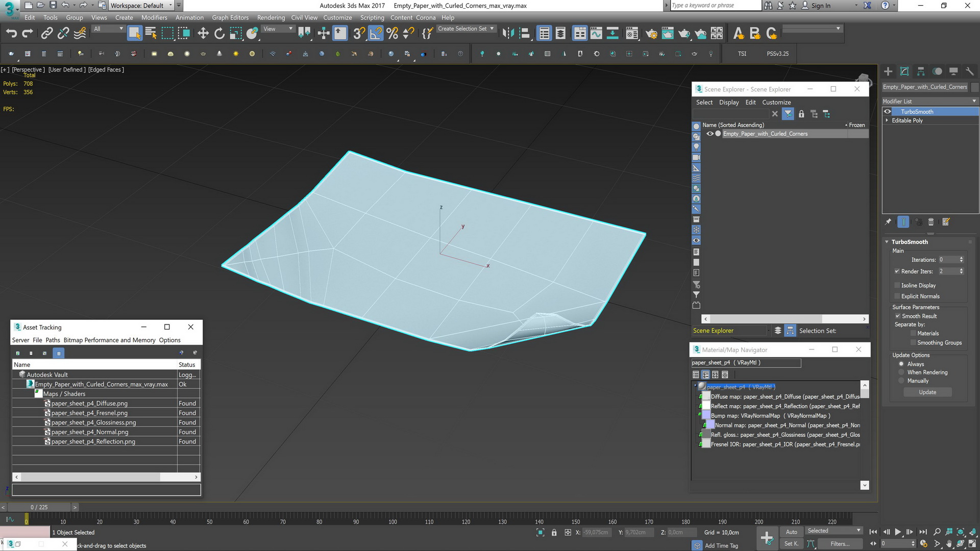Open the Hierarchy panel tab

(x=921, y=71)
